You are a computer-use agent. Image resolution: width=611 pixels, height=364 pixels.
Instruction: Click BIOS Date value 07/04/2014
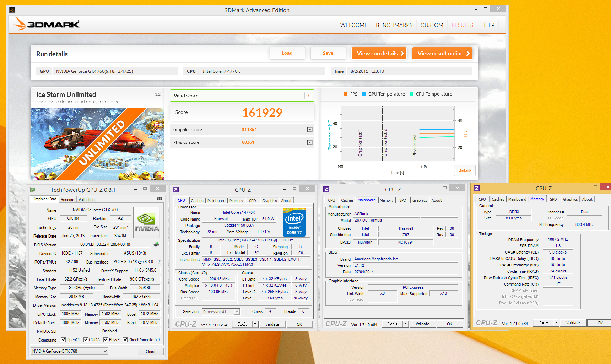pos(406,272)
